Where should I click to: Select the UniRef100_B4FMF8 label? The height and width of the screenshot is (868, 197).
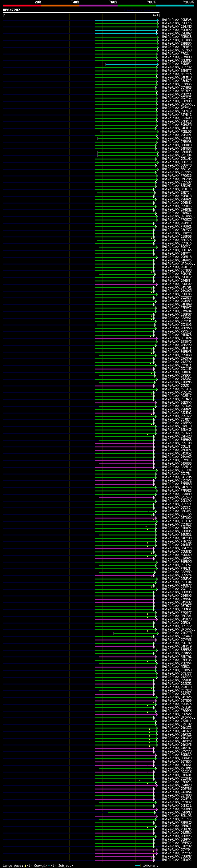click(176, 78)
